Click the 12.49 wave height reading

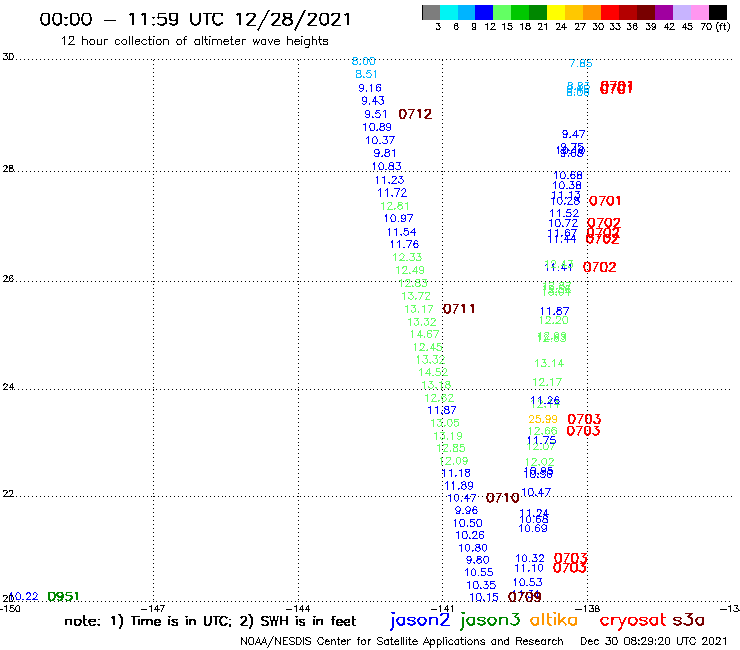pos(410,270)
